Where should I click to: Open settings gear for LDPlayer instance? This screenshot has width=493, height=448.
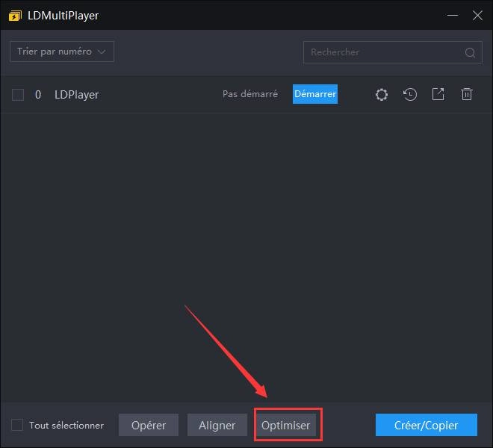[x=382, y=94]
